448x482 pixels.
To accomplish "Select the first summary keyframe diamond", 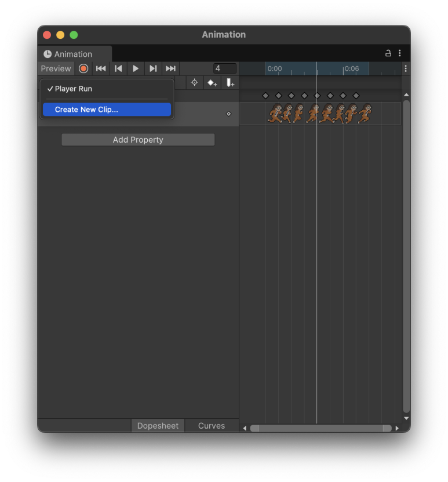I will click(265, 96).
